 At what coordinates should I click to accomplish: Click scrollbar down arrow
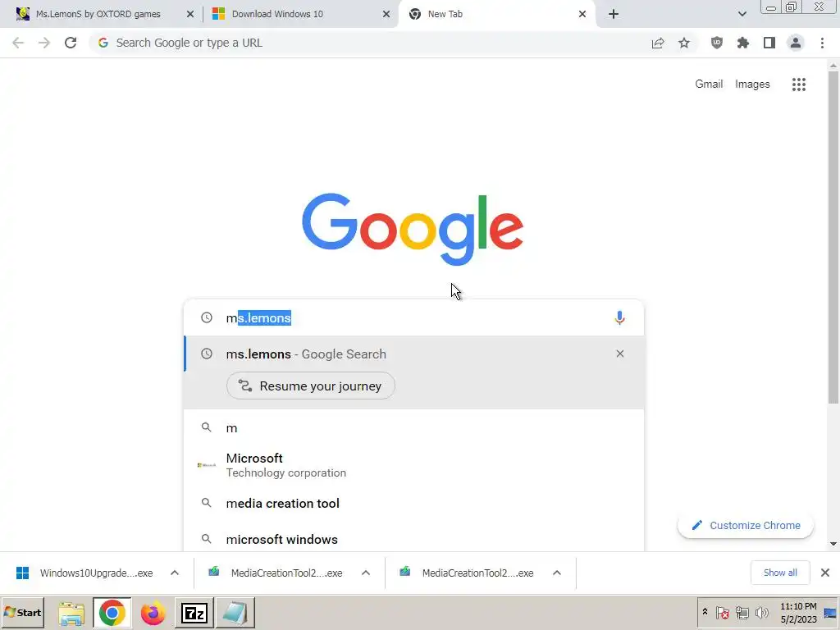pyautogui.click(x=833, y=544)
